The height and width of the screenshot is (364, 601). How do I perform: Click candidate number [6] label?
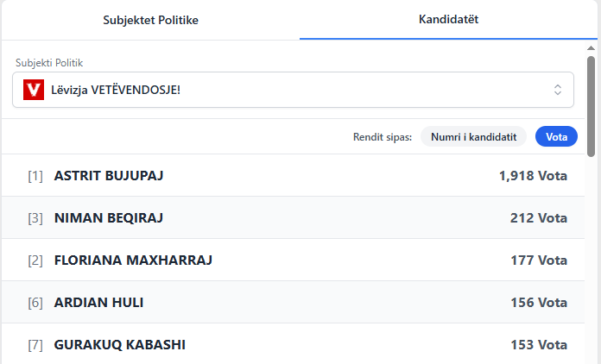(35, 303)
